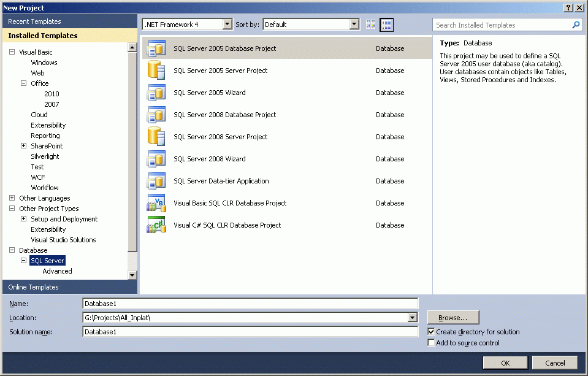The width and height of the screenshot is (588, 376).
Task: Click the dialog help question mark button
Action: [x=568, y=7]
